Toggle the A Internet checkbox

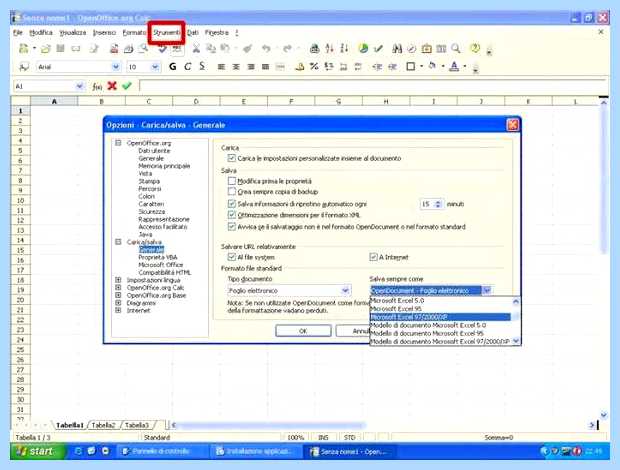point(373,257)
